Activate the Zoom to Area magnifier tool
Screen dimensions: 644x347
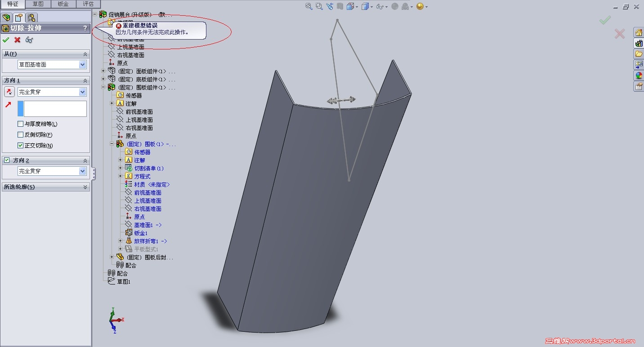coord(319,6)
